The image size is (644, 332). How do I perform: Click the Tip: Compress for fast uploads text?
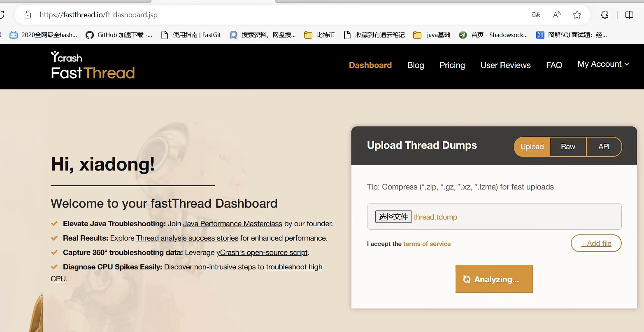(x=460, y=187)
